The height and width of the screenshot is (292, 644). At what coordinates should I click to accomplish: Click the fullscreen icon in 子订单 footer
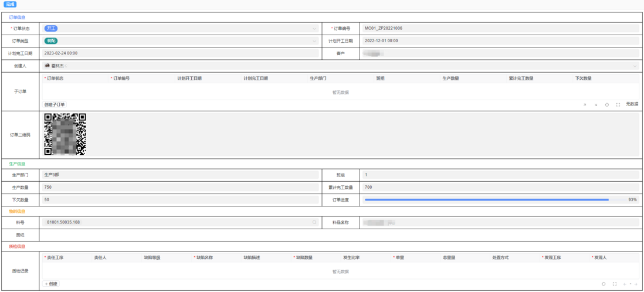pos(618,105)
